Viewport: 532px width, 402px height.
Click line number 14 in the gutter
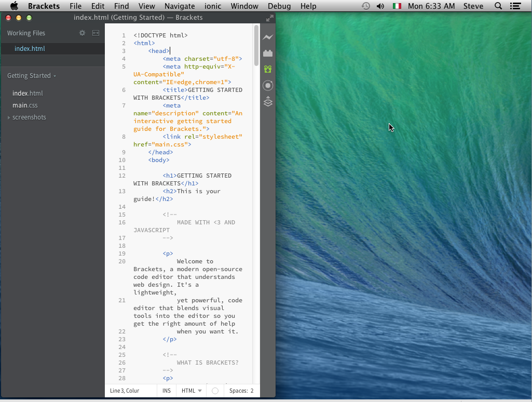point(122,207)
